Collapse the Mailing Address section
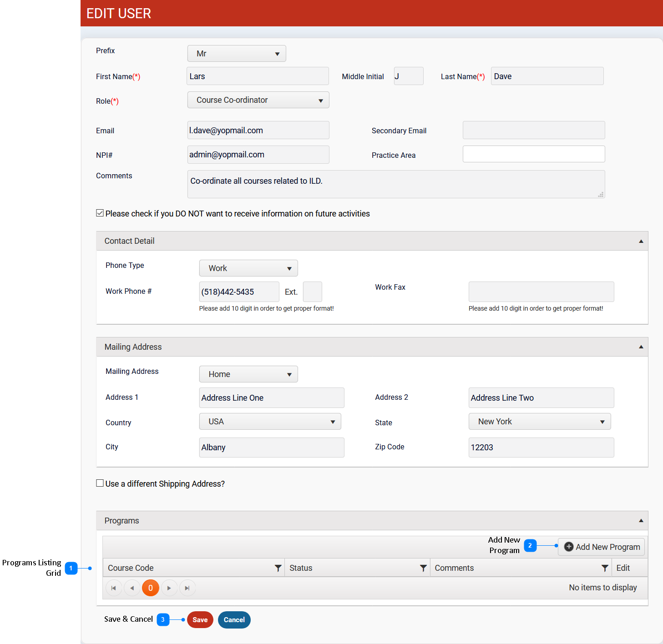Viewport: 663px width, 644px height. coord(641,347)
